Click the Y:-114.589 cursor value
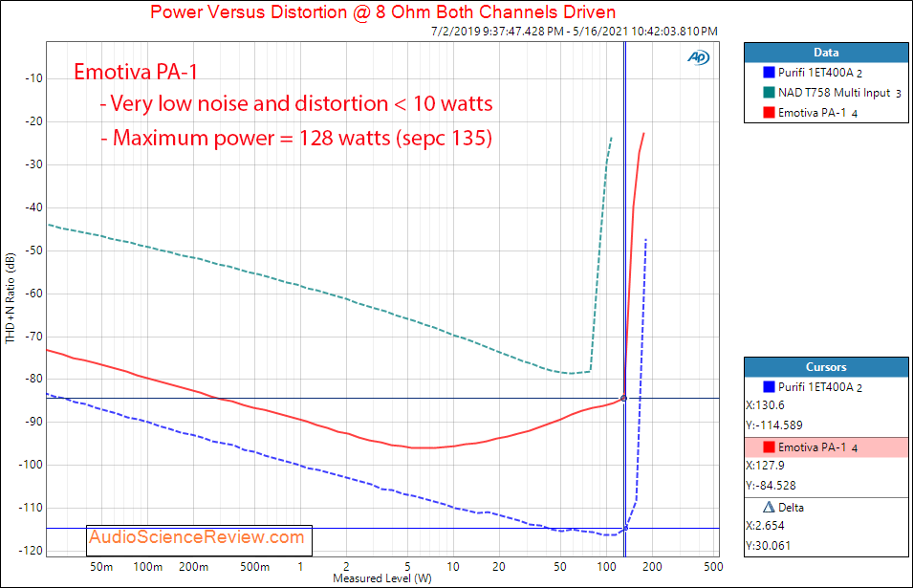 [x=774, y=425]
